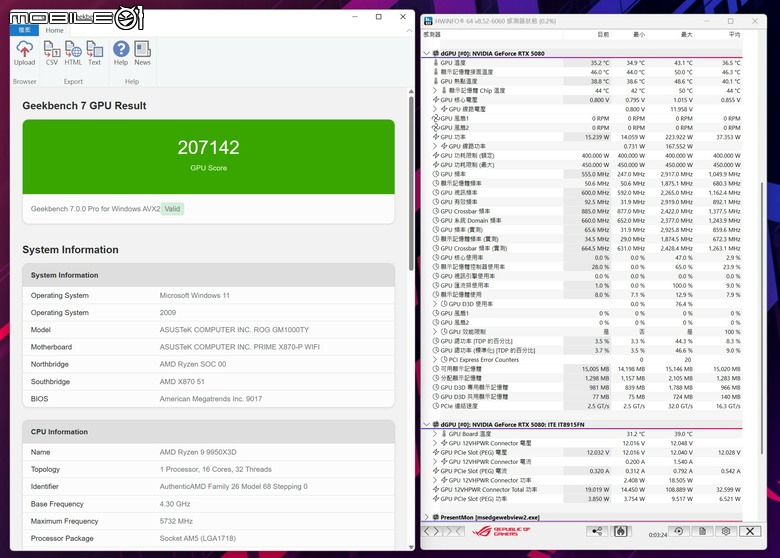Click the fan icon on the GPU fan 1 RPM row
Viewport: 780px width, 558px height.
click(435, 118)
